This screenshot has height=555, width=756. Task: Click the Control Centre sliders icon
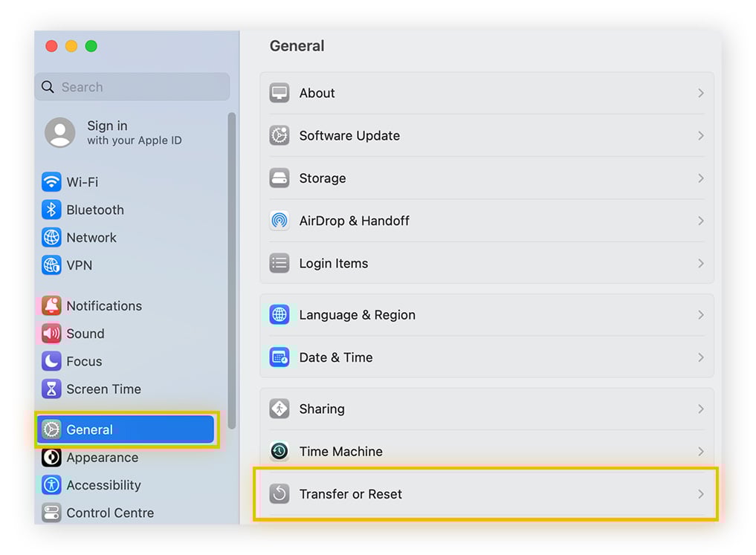(x=51, y=513)
